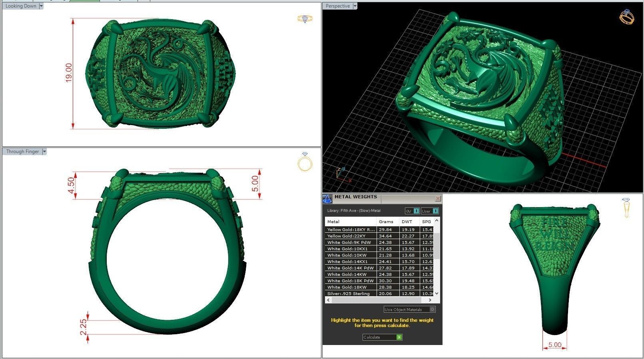Viewport: 644px width, 359px height.
Task: Select the White Gold:9K PdW row
Action: click(379, 242)
